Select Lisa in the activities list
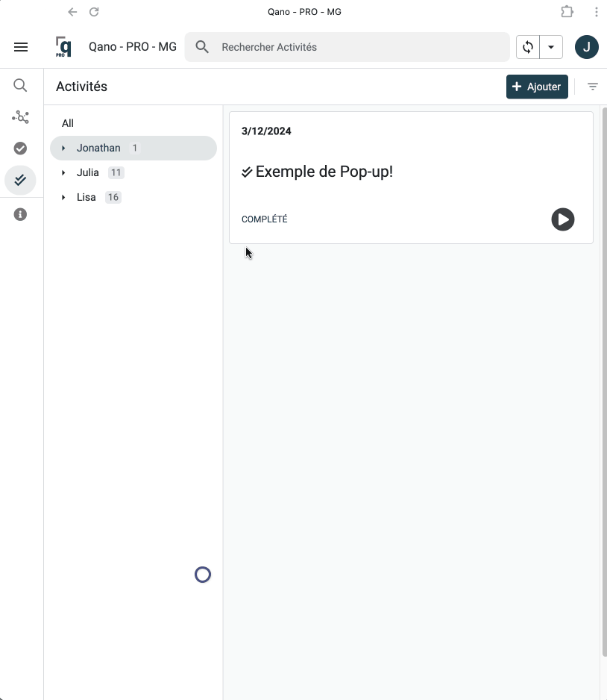The image size is (607, 700). click(87, 198)
